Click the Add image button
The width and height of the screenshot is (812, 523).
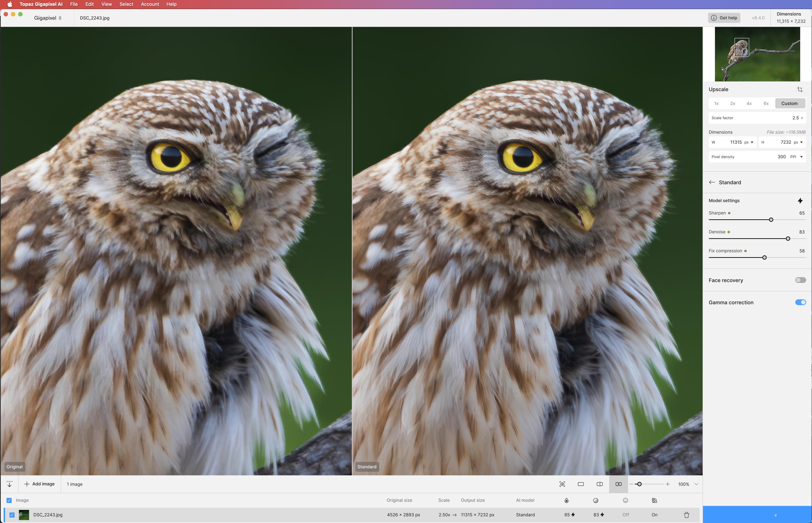(40, 484)
